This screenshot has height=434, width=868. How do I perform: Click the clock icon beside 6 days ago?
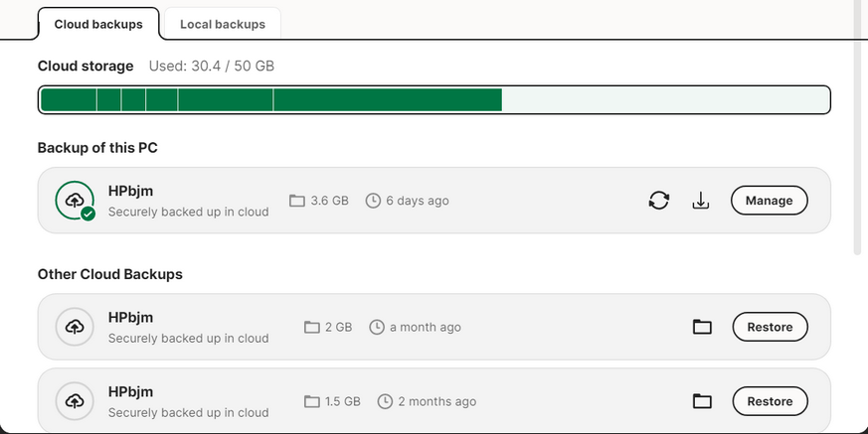click(373, 201)
